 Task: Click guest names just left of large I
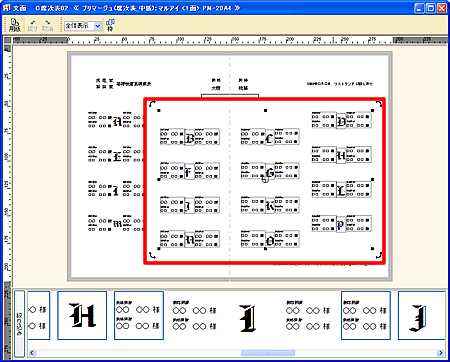point(195,315)
